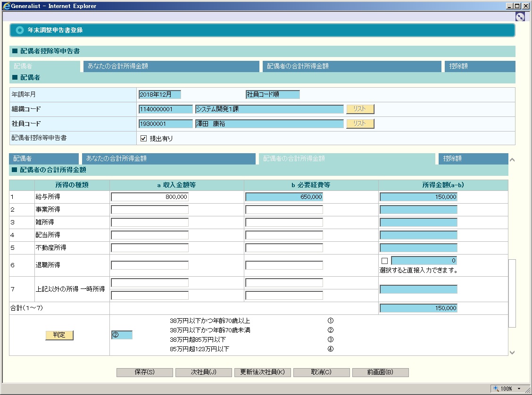Click the 事業所得 収入金額 input field

click(150, 210)
